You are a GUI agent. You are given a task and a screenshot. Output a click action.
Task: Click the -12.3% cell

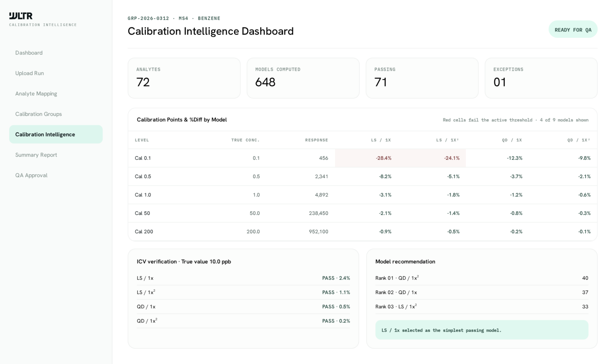(514, 158)
